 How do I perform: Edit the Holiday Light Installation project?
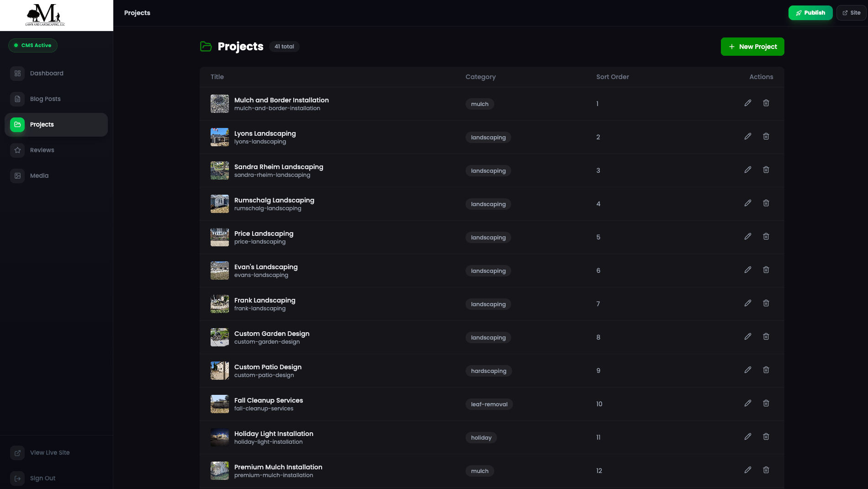pos(748,437)
